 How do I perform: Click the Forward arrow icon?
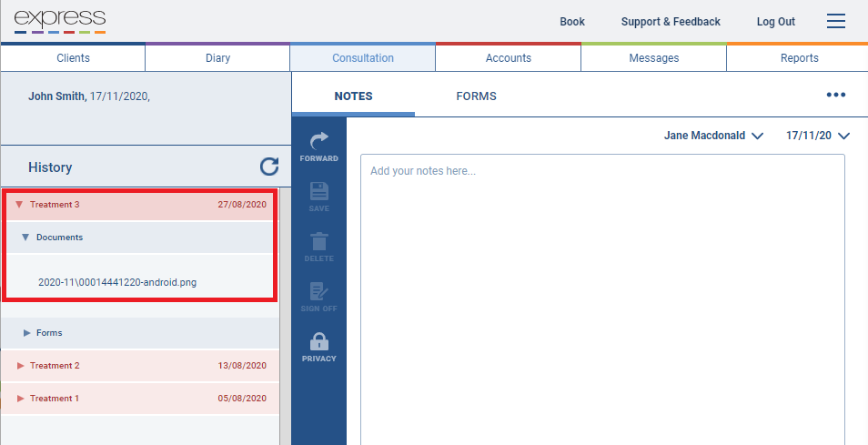[x=319, y=142]
